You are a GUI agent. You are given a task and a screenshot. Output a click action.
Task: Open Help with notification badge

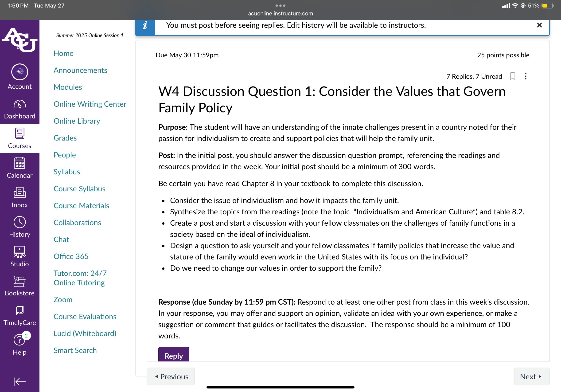(19, 339)
